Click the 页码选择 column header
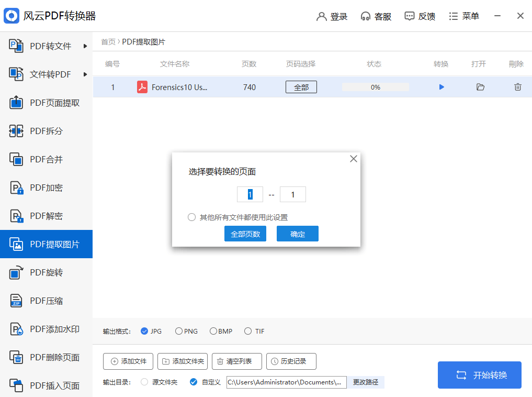Image resolution: width=532 pixels, height=397 pixels. tap(301, 64)
